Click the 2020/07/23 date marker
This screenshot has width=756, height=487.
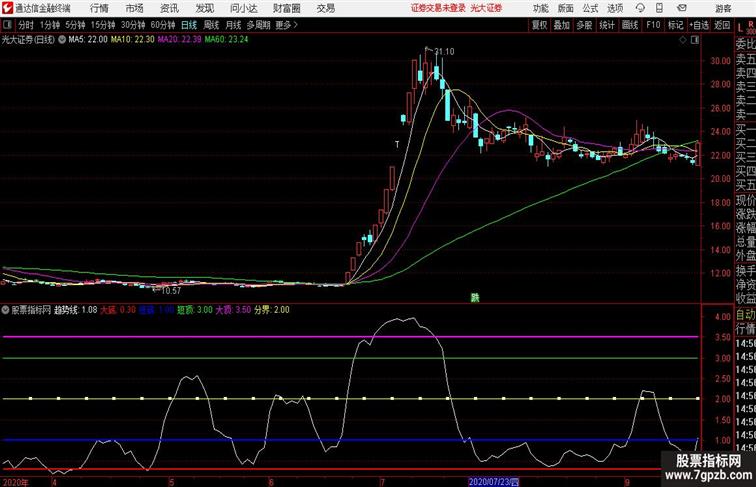[x=494, y=482]
